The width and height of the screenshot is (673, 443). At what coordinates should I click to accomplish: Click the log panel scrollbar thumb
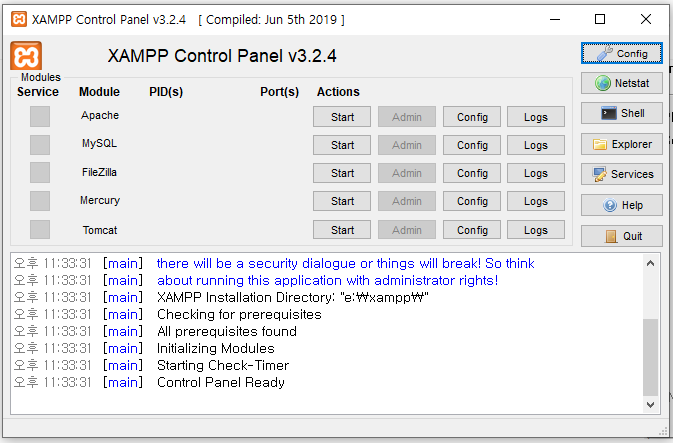point(650,357)
